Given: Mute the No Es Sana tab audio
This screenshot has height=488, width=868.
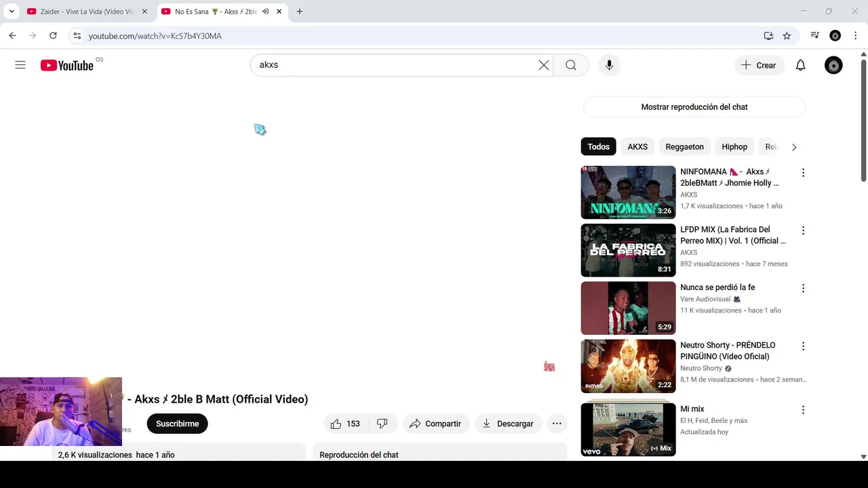Looking at the screenshot, I should [266, 12].
